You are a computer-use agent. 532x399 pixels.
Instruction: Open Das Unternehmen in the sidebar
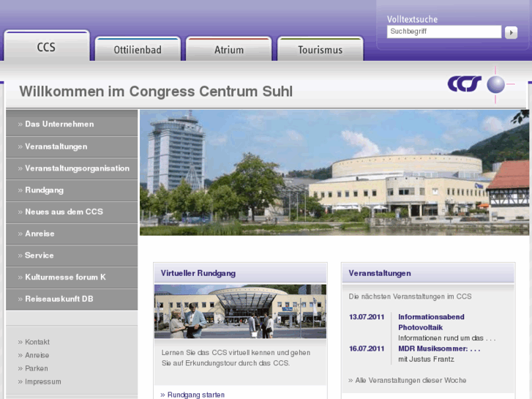pos(72,124)
